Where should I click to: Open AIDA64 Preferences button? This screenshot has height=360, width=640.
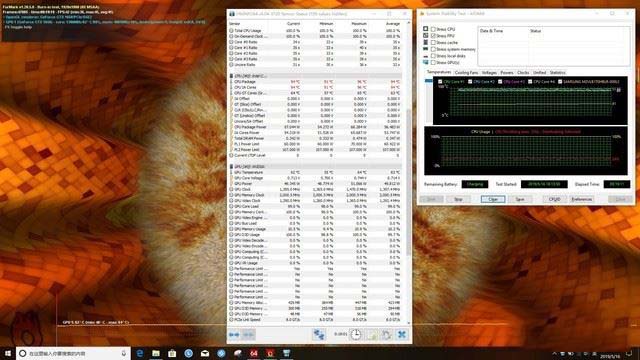coord(582,199)
